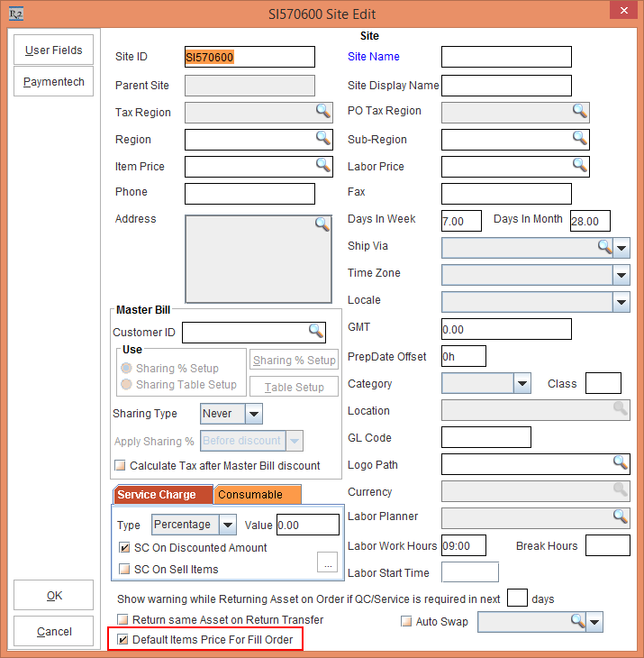Open Apply Sharing % Before discount dropdown

[295, 441]
